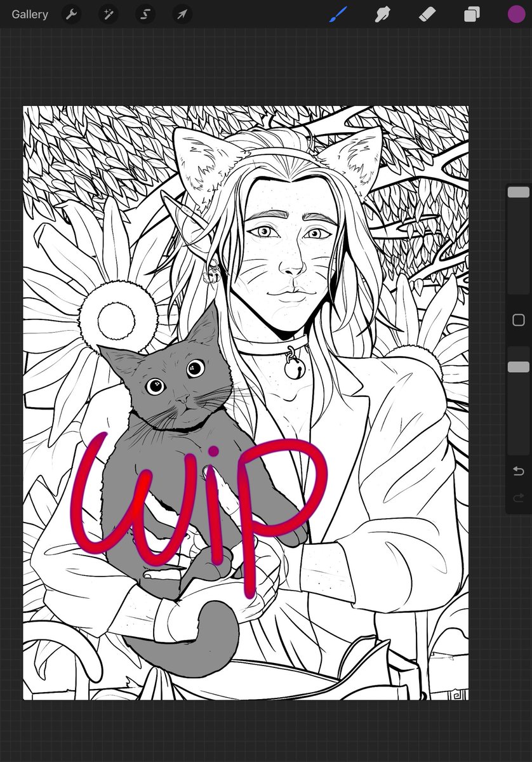
Task: Open the Layers panel
Action: tap(472, 14)
